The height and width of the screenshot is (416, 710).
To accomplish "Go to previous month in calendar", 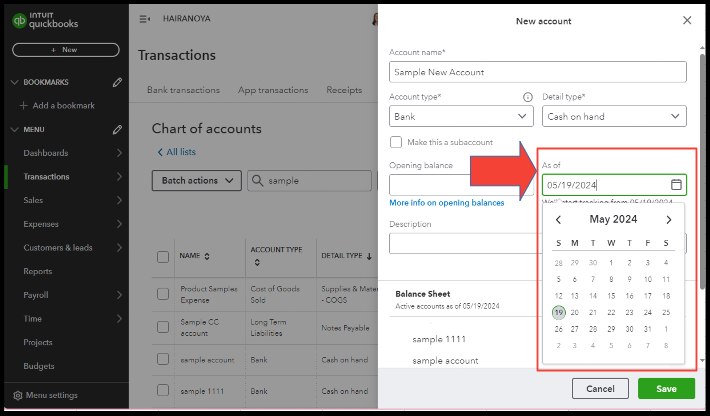I will (x=559, y=220).
